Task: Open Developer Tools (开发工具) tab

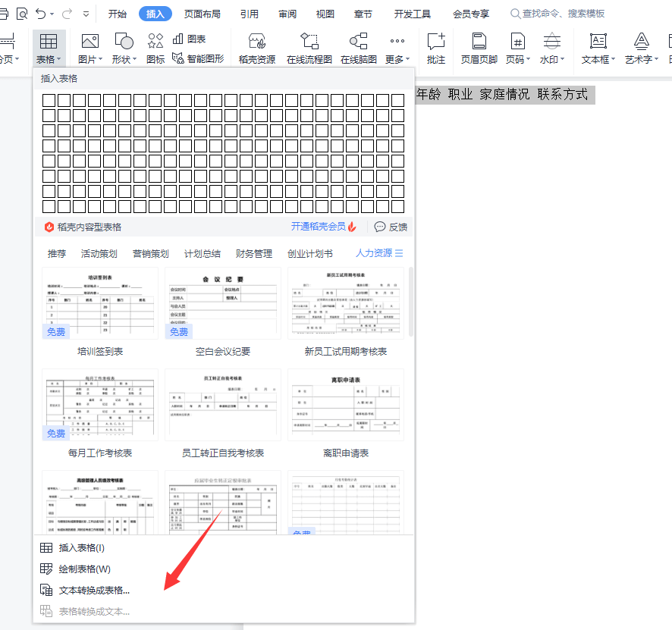Action: point(413,14)
